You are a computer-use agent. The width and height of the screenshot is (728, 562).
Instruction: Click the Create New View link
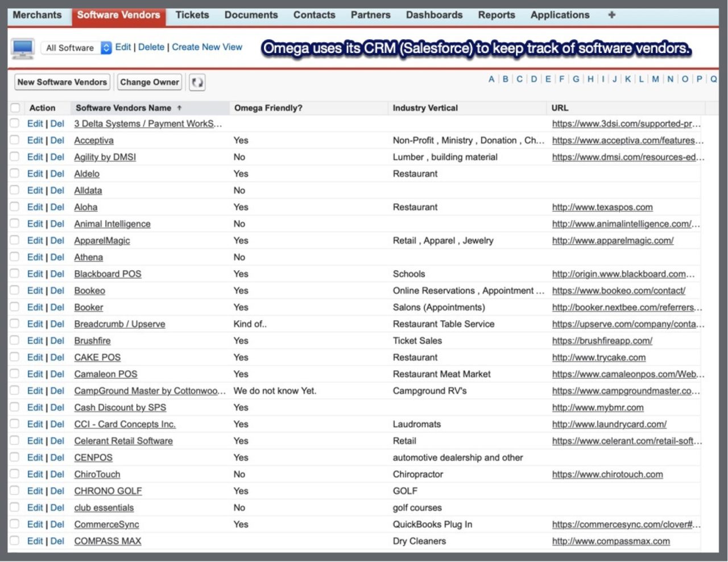point(207,47)
